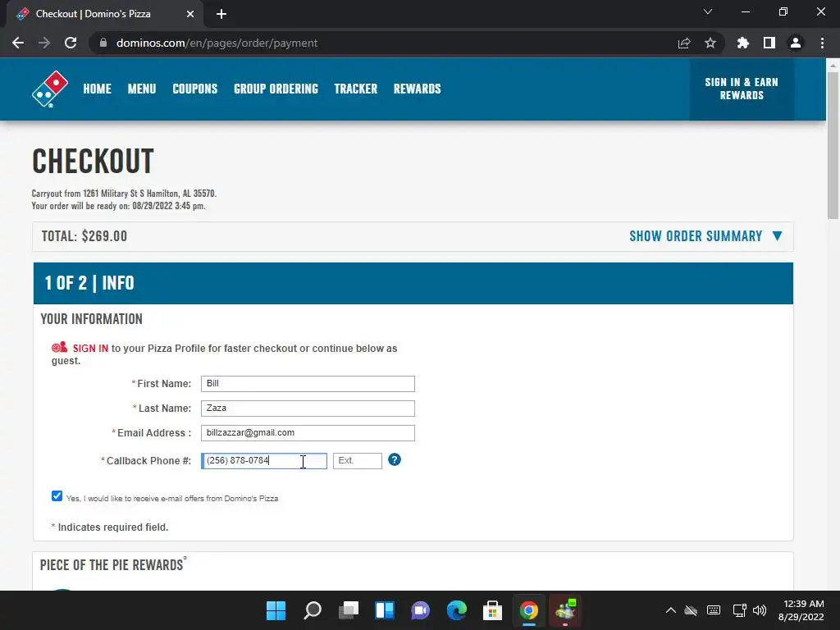Click the page vertical scrollbar thumb
This screenshot has width=840, height=630.
click(833, 144)
